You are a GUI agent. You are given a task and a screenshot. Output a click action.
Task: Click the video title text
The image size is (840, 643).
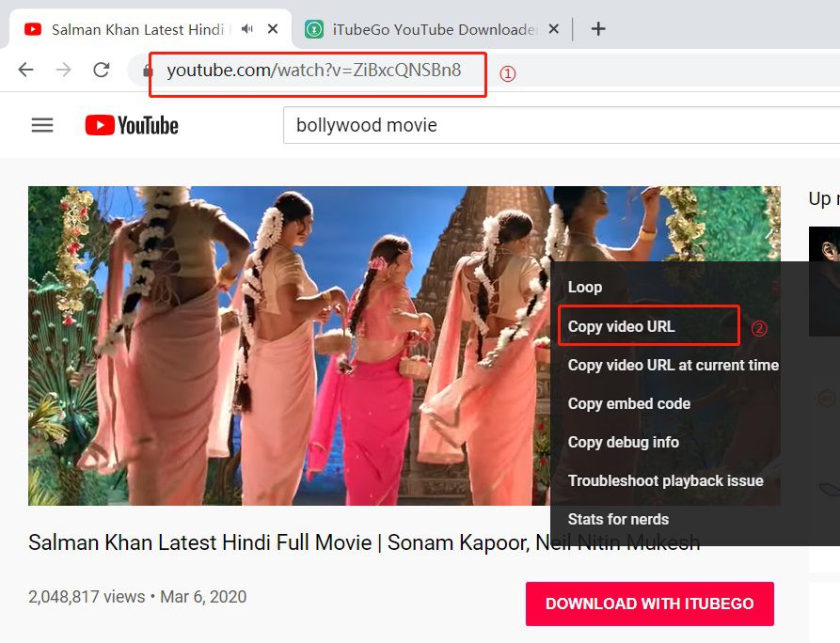tap(364, 542)
